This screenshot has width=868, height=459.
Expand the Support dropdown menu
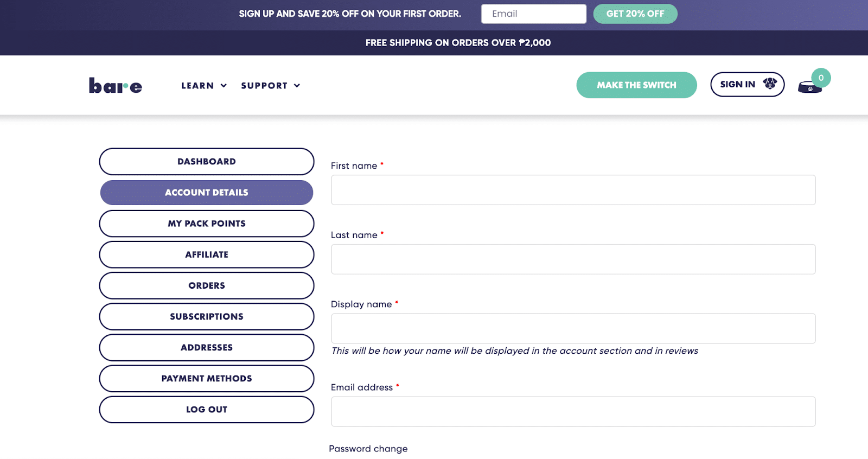(270, 86)
